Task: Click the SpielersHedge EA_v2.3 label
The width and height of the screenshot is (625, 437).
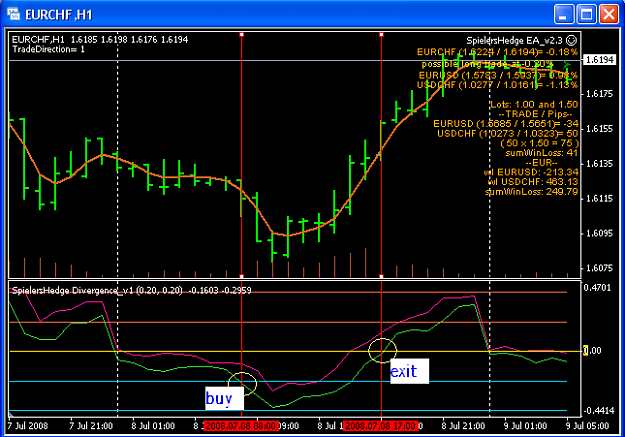Action: pos(514,41)
